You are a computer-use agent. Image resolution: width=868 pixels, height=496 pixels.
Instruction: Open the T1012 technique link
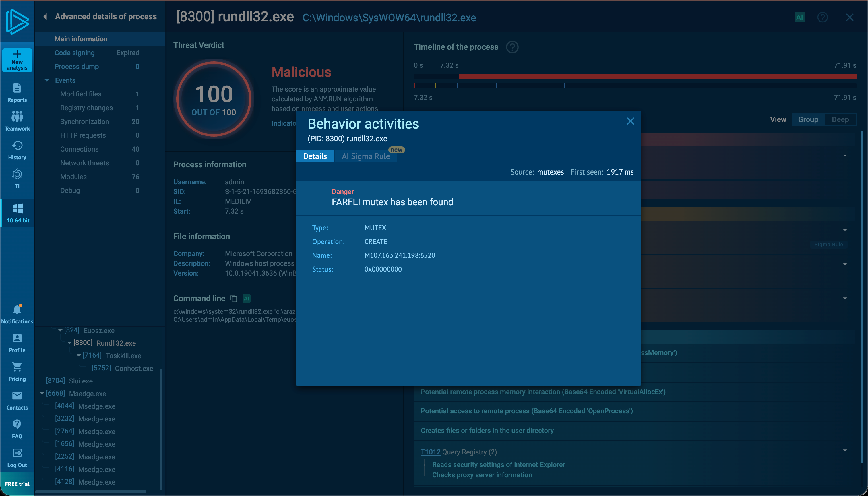(x=430, y=452)
